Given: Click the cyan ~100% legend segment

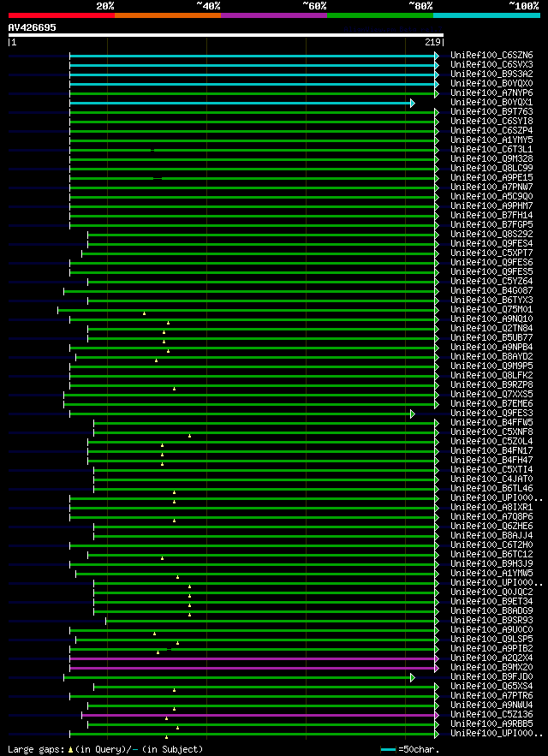Looking at the screenshot, I should [x=486, y=15].
